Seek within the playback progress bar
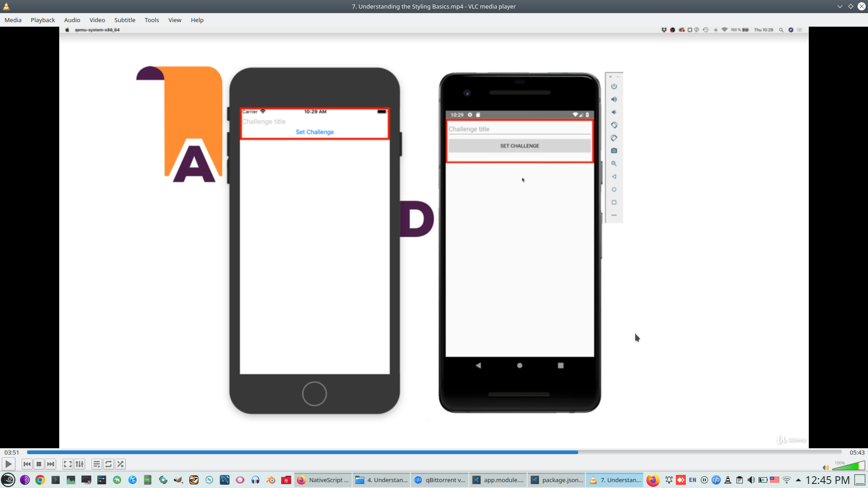Viewport: 868px width, 488px height. pos(434,452)
